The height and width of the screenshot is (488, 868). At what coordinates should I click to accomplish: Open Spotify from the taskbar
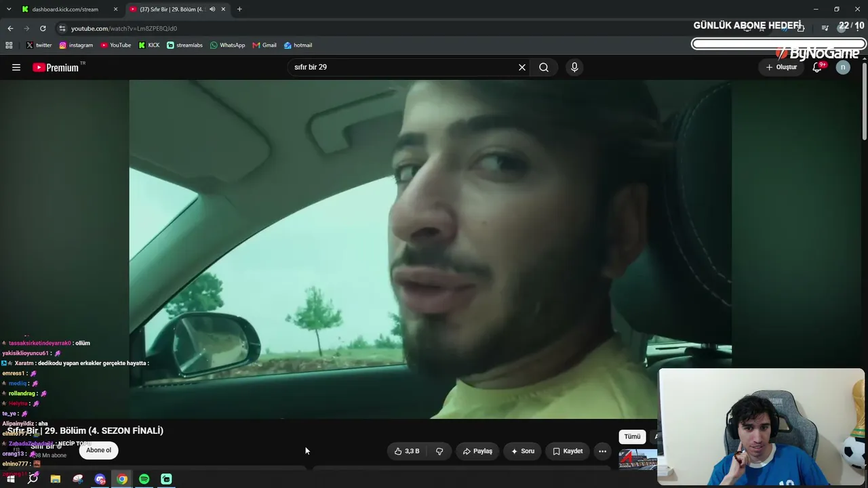[x=144, y=479]
